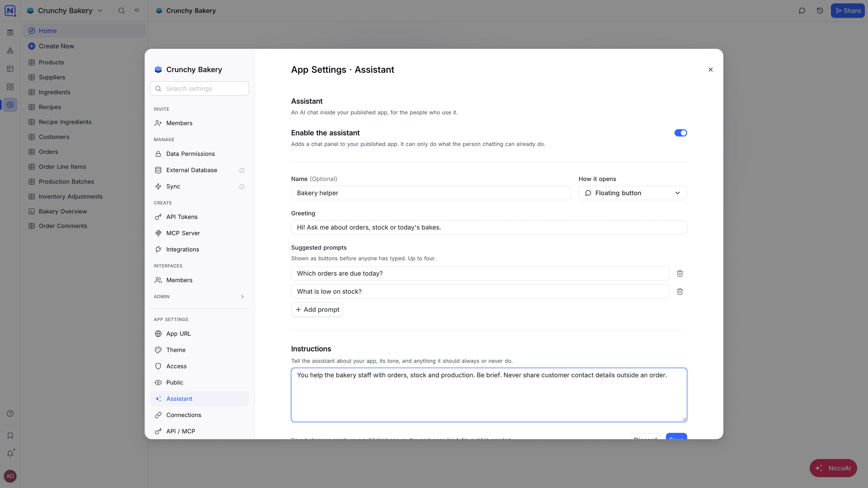The image size is (868, 488).
Task: Open notifications bell icon
Action: pyautogui.click(x=10, y=454)
